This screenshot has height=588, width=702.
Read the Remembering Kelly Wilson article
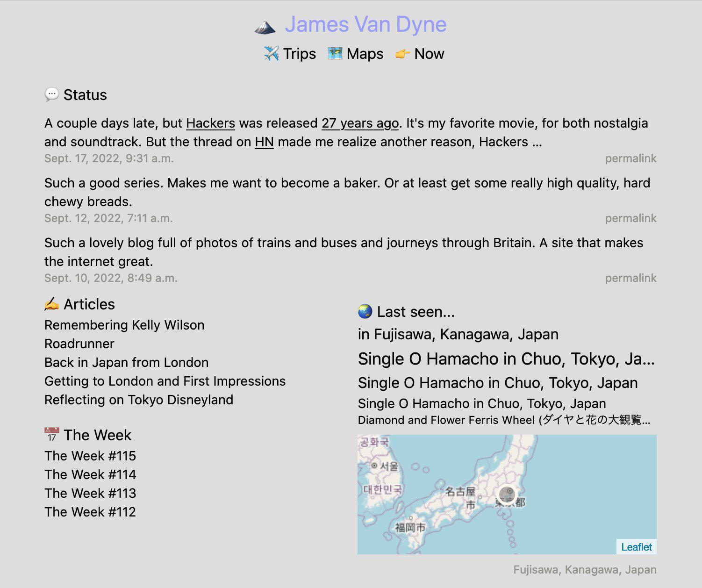coord(124,325)
